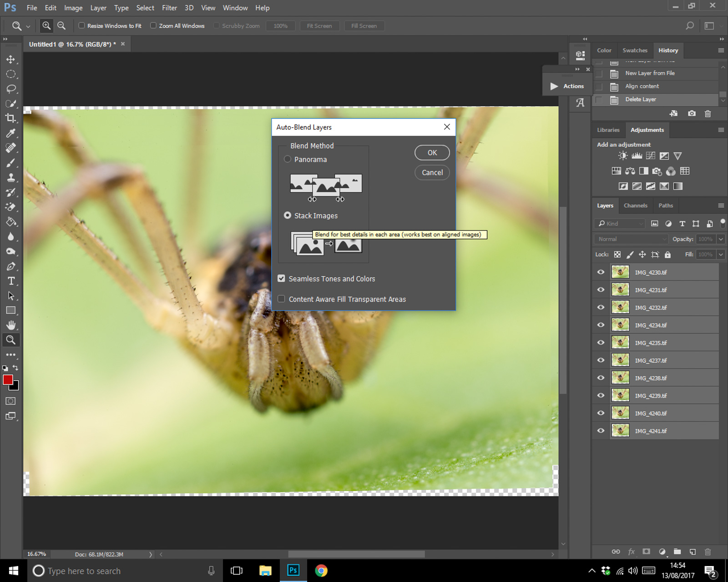Select the Crop tool
The width and height of the screenshot is (728, 582).
point(11,118)
